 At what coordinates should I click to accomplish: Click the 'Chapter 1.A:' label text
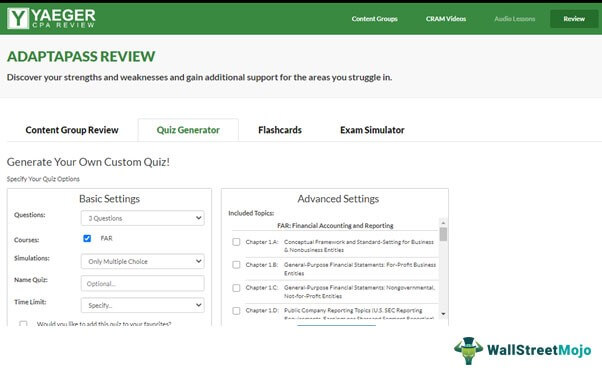pos(262,242)
